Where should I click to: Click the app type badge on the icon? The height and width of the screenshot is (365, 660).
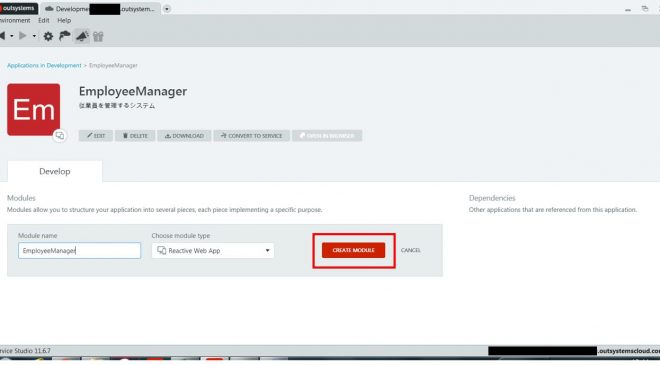60,136
